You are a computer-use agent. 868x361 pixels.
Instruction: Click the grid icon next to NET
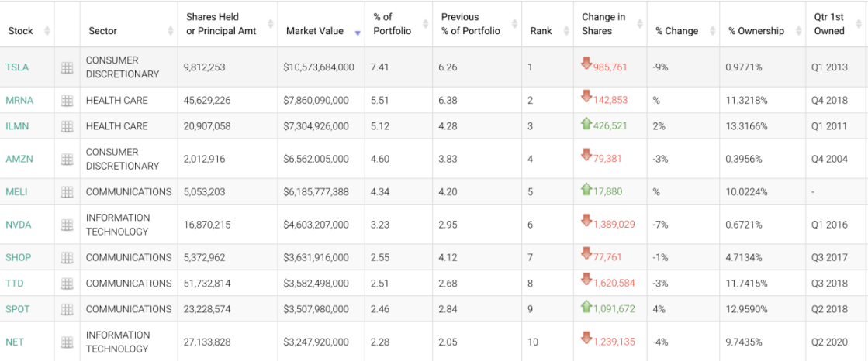point(67,342)
